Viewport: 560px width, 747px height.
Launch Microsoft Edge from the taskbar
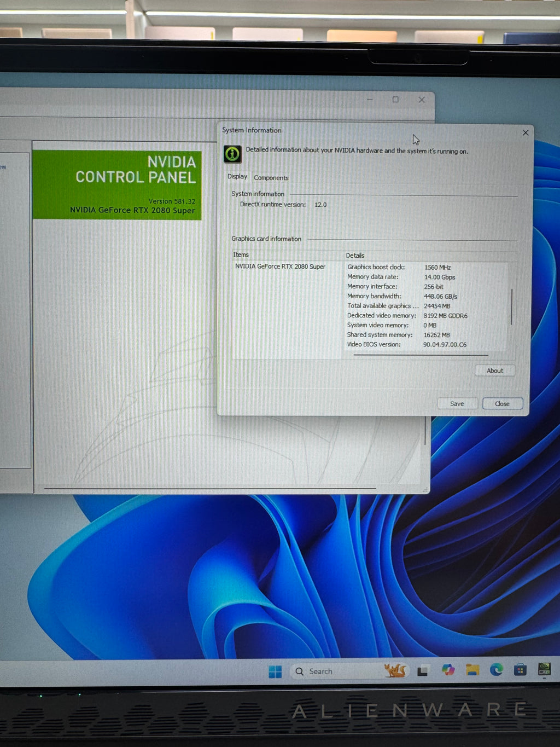(x=497, y=669)
